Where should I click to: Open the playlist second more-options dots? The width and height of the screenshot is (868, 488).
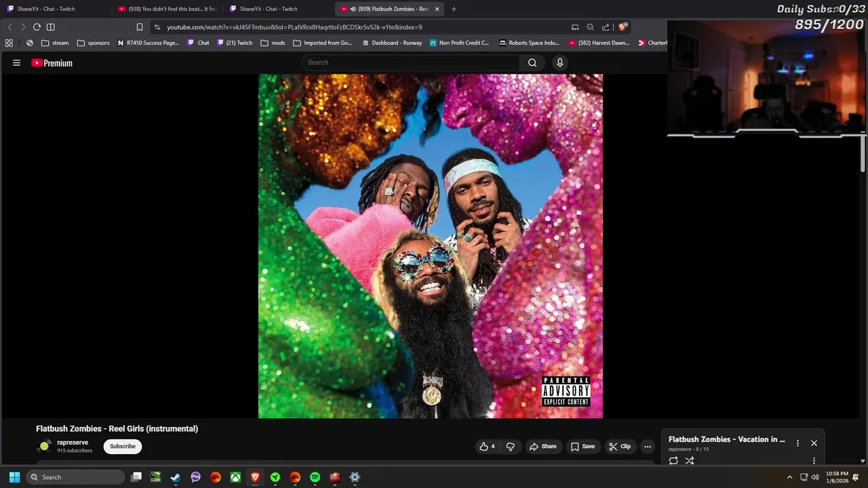[x=814, y=461]
